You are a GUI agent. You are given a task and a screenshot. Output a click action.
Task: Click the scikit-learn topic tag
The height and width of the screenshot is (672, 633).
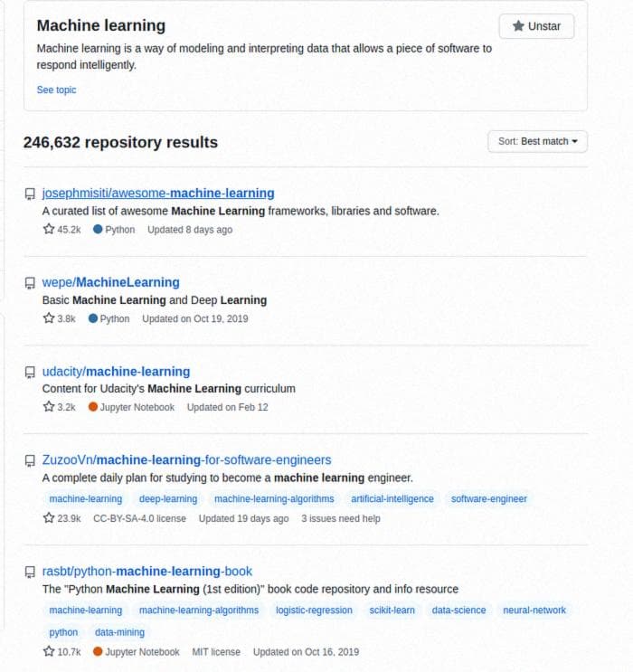point(392,610)
